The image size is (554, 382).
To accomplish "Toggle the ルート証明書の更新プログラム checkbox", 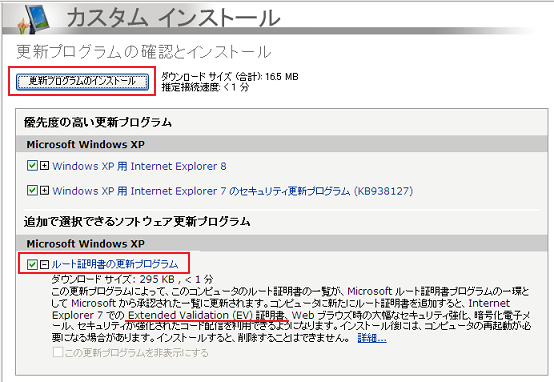I will tap(32, 264).
